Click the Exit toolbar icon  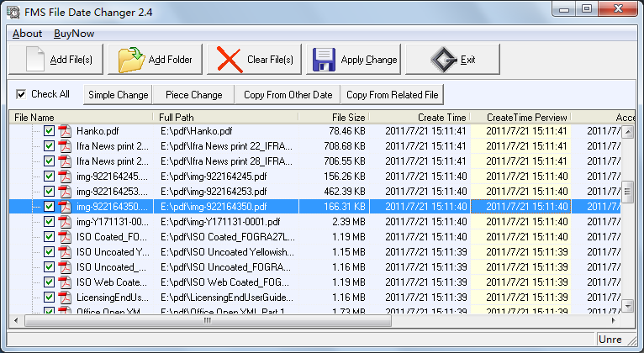443,60
